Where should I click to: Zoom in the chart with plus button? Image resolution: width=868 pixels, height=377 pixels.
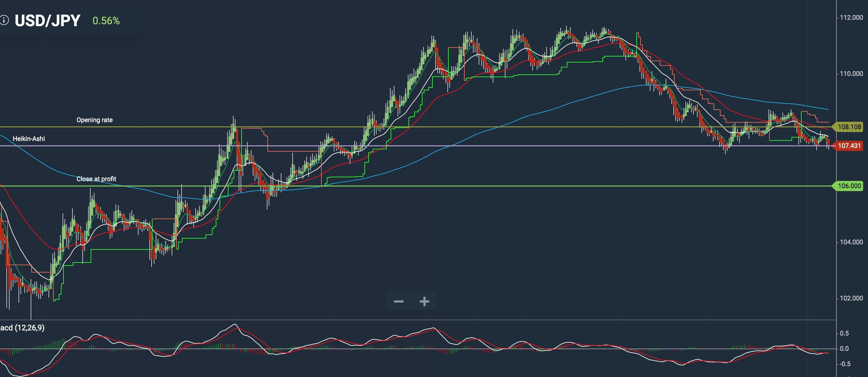[424, 301]
